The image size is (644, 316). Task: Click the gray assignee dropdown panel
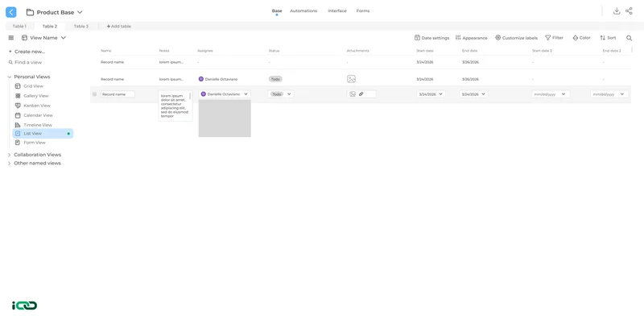[225, 118]
